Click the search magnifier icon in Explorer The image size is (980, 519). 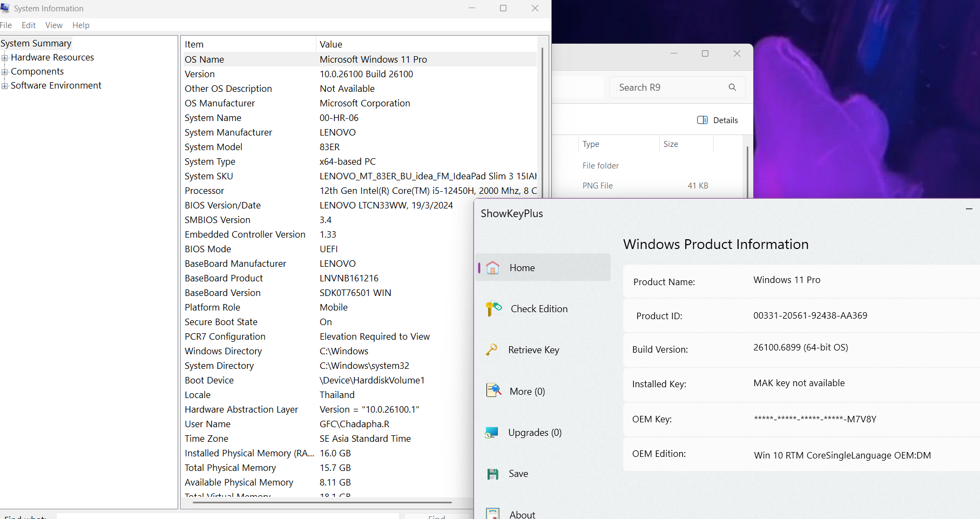(x=732, y=87)
